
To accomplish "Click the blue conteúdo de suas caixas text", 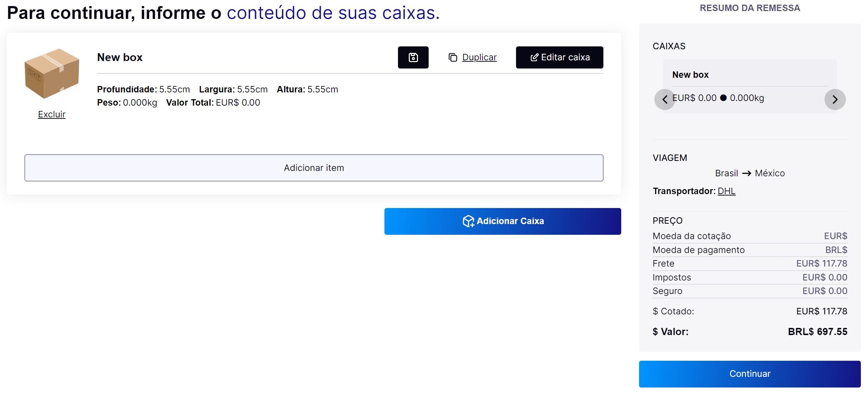I will [333, 13].
